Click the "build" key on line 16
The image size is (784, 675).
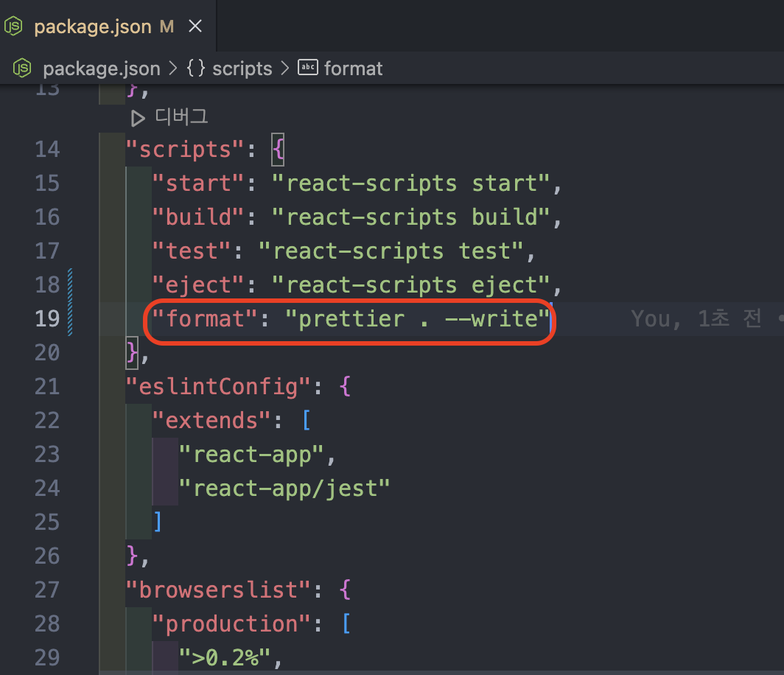click(198, 217)
